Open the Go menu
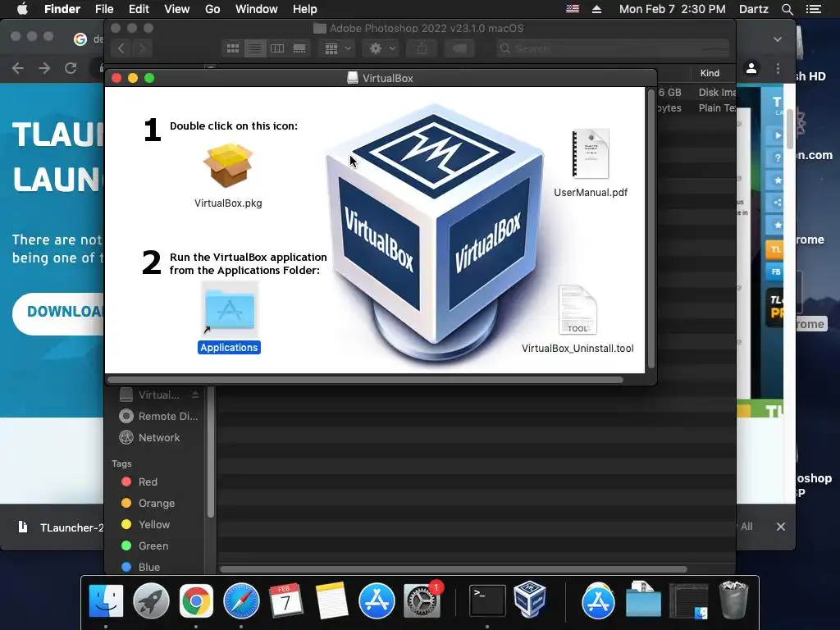Image resolution: width=840 pixels, height=630 pixels. point(212,9)
